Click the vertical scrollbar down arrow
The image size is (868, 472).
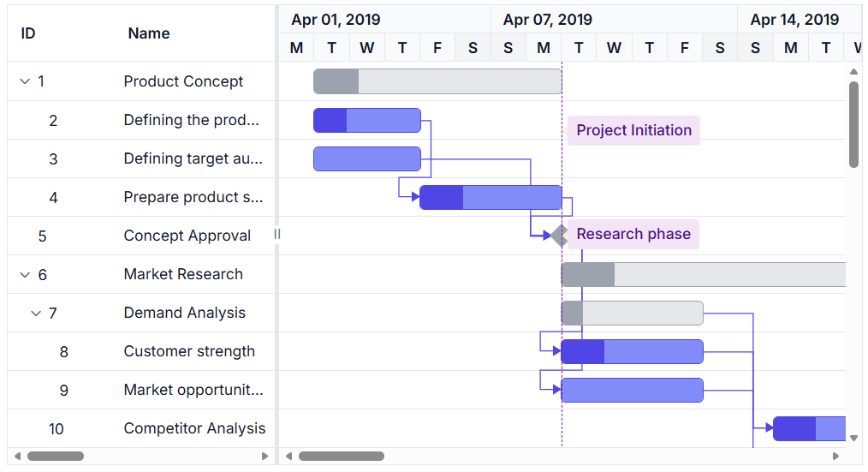(853, 439)
